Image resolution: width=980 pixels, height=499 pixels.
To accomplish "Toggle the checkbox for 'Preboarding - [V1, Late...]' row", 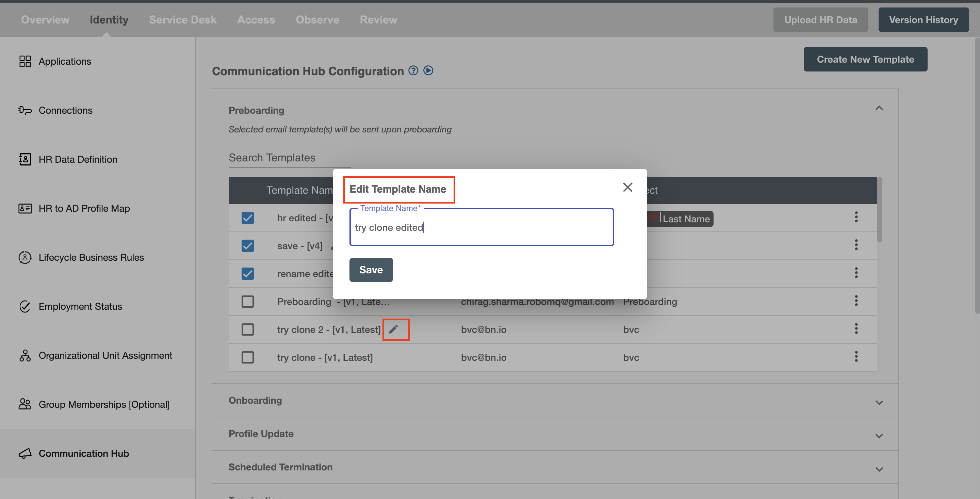I will pyautogui.click(x=247, y=301).
